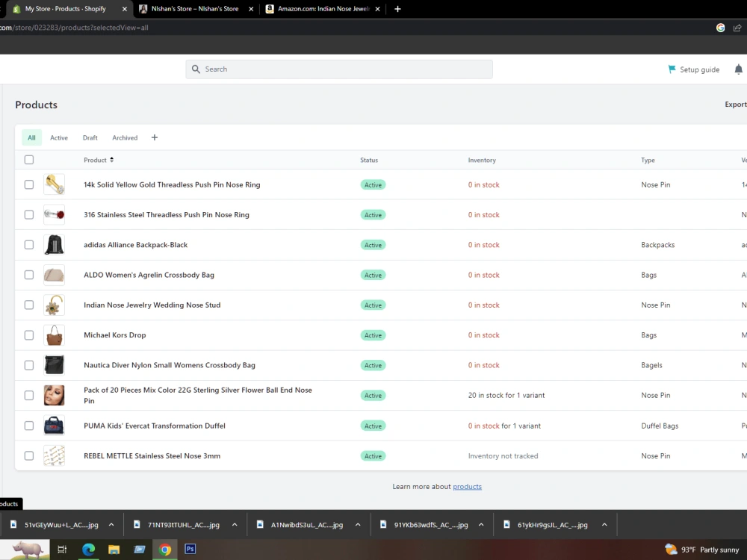The height and width of the screenshot is (560, 747).
Task: Check the Indian Nose Jewelry checkbox
Action: pos(29,305)
